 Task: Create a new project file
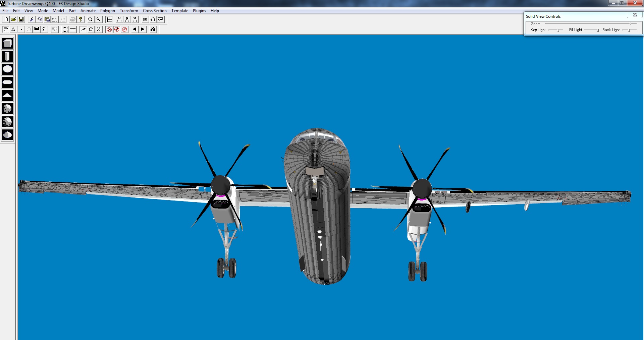[6, 19]
